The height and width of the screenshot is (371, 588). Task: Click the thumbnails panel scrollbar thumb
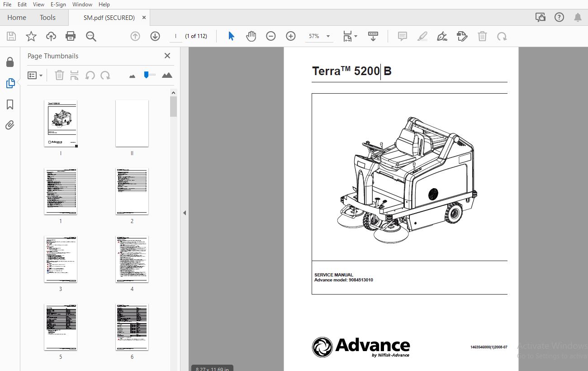point(173,106)
